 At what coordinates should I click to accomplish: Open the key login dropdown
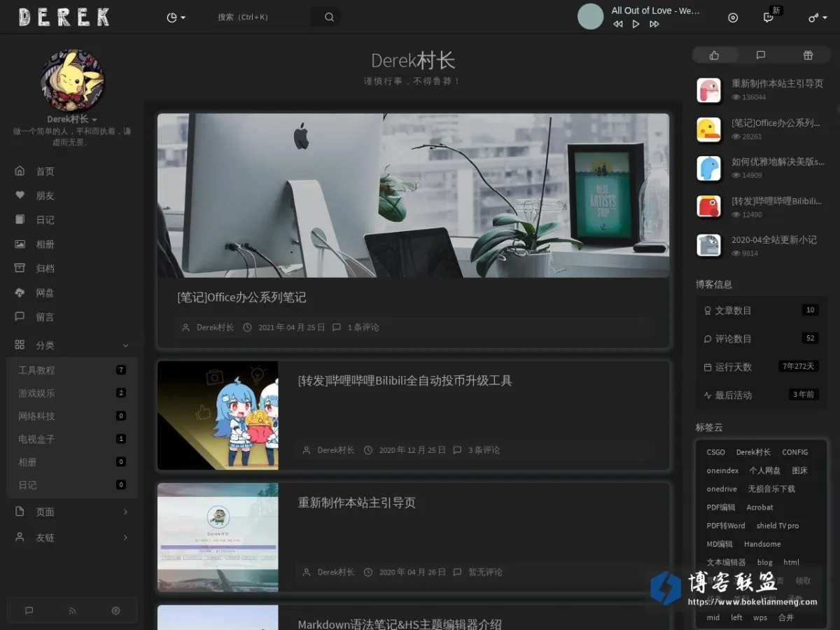[x=817, y=17]
